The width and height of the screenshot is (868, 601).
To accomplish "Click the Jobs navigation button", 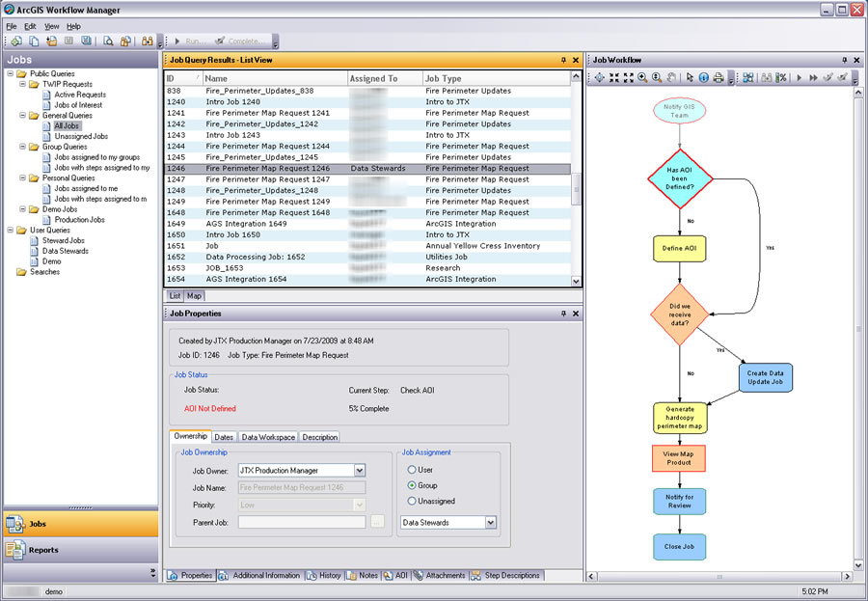I will [81, 524].
